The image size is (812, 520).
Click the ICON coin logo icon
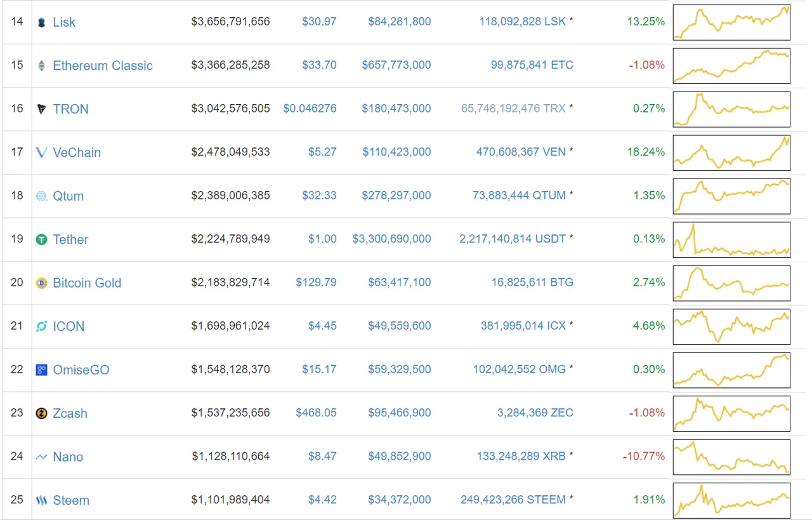pos(41,326)
